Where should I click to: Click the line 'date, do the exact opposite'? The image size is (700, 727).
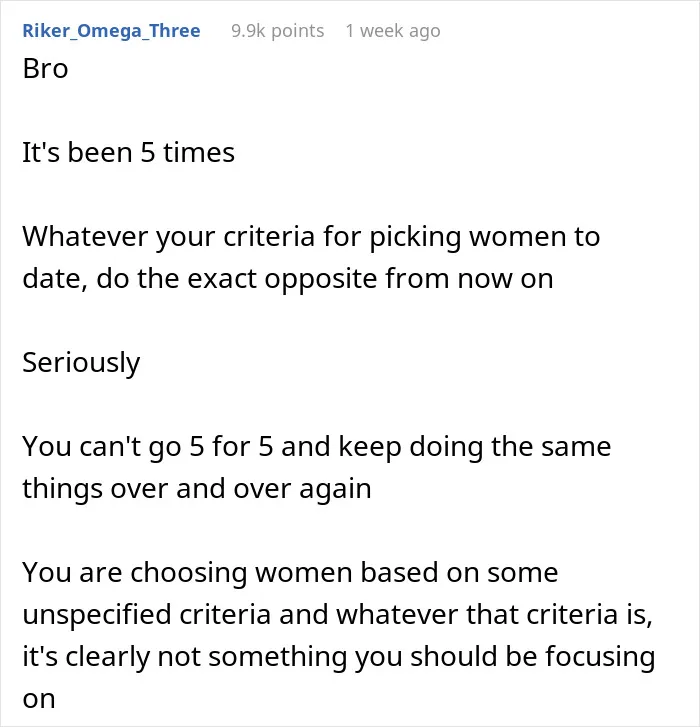288,279
